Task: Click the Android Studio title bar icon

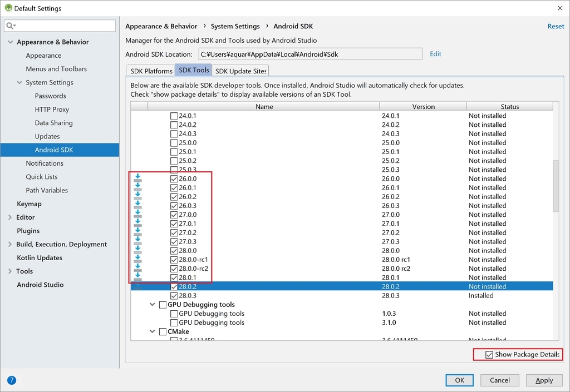Action: coord(8,8)
